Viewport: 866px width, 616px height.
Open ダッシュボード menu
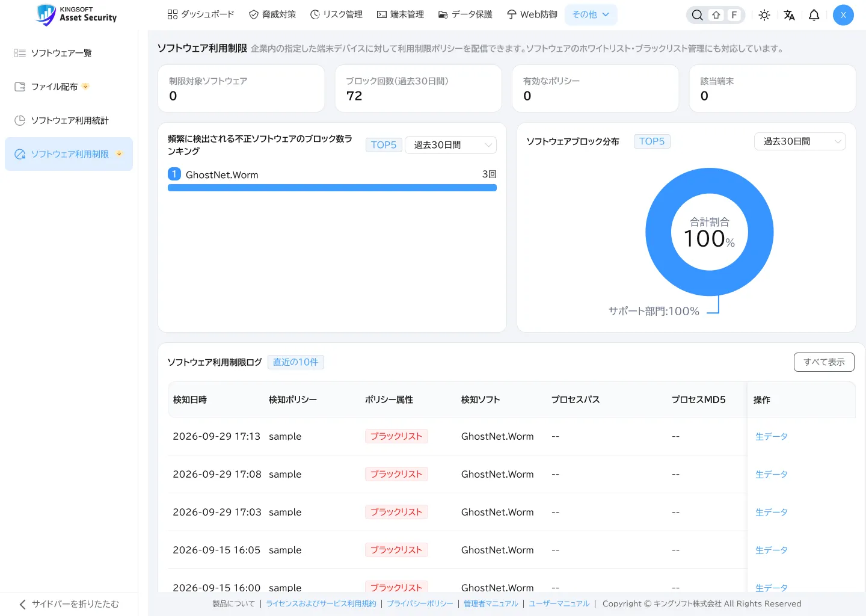(201, 14)
